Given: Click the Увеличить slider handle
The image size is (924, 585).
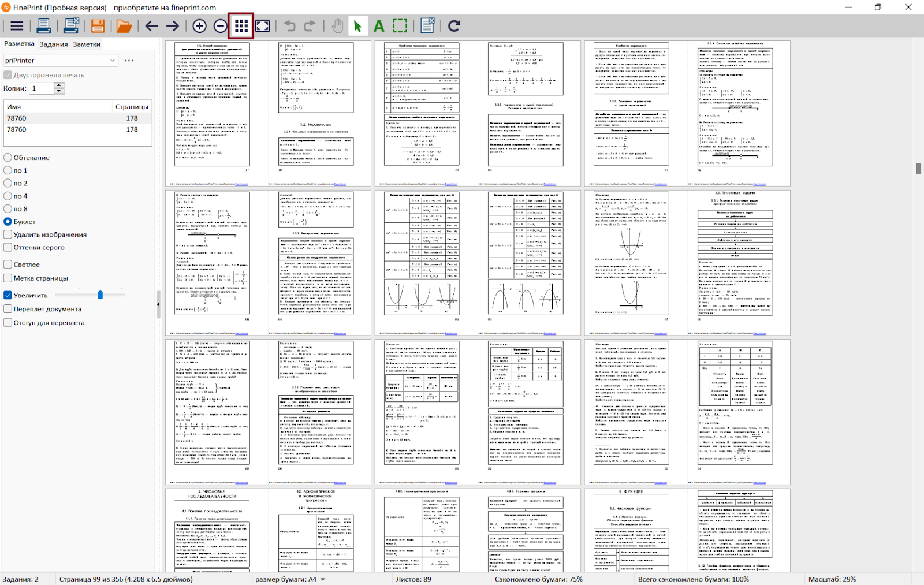Looking at the screenshot, I should [x=100, y=295].
